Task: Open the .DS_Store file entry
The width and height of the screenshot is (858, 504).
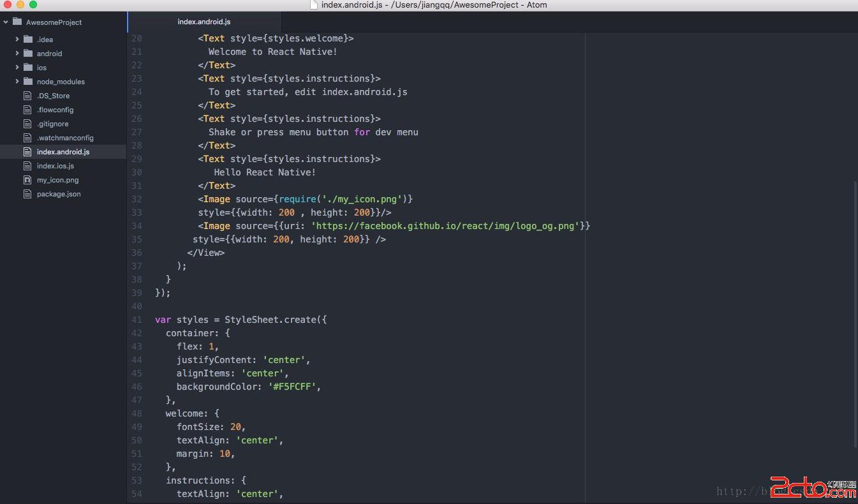Action: click(53, 96)
